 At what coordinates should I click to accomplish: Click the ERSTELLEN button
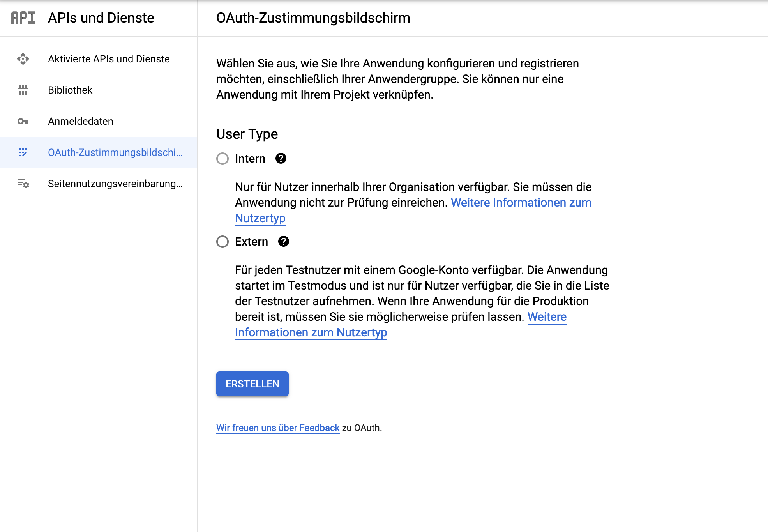252,384
